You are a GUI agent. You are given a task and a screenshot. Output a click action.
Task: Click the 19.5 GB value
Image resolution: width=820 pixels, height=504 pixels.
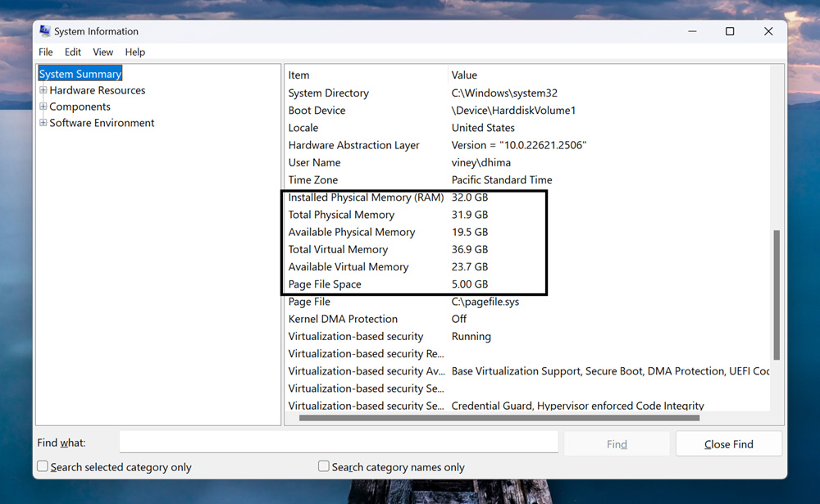(469, 232)
